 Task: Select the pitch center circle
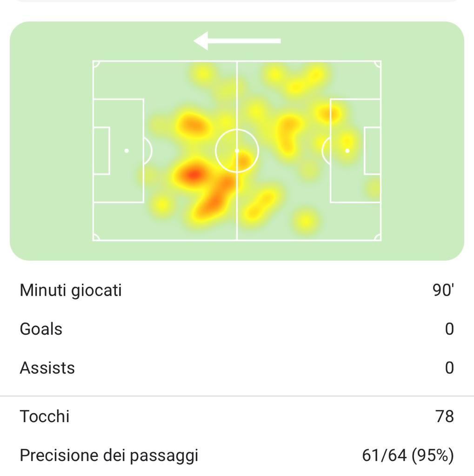[237, 151]
